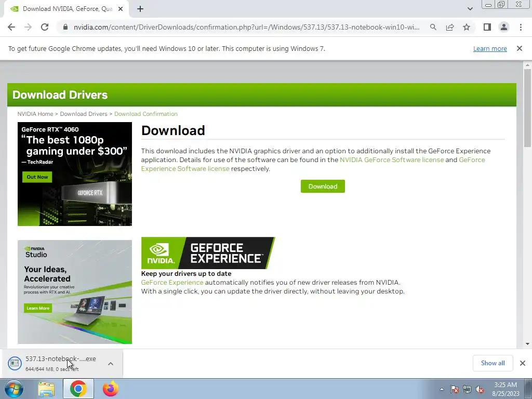Click page scrollbar down arrow

(x=527, y=344)
